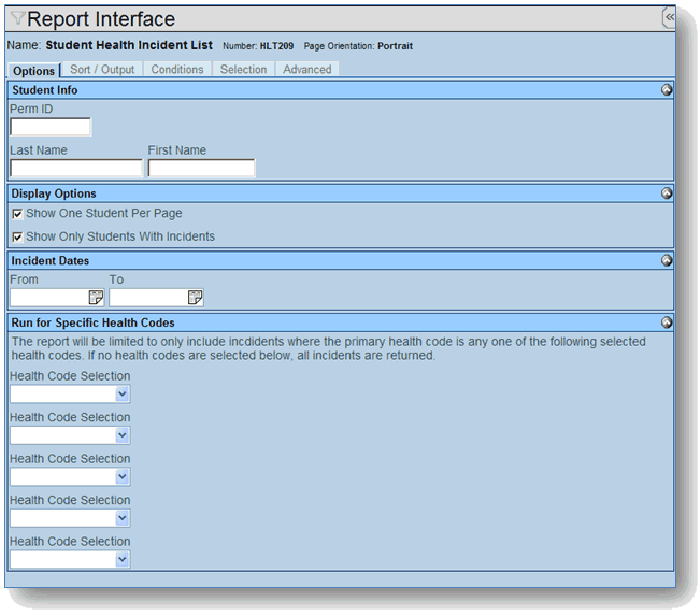The width and height of the screenshot is (700, 616).
Task: Open the calendar picker for To date
Action: [195, 297]
